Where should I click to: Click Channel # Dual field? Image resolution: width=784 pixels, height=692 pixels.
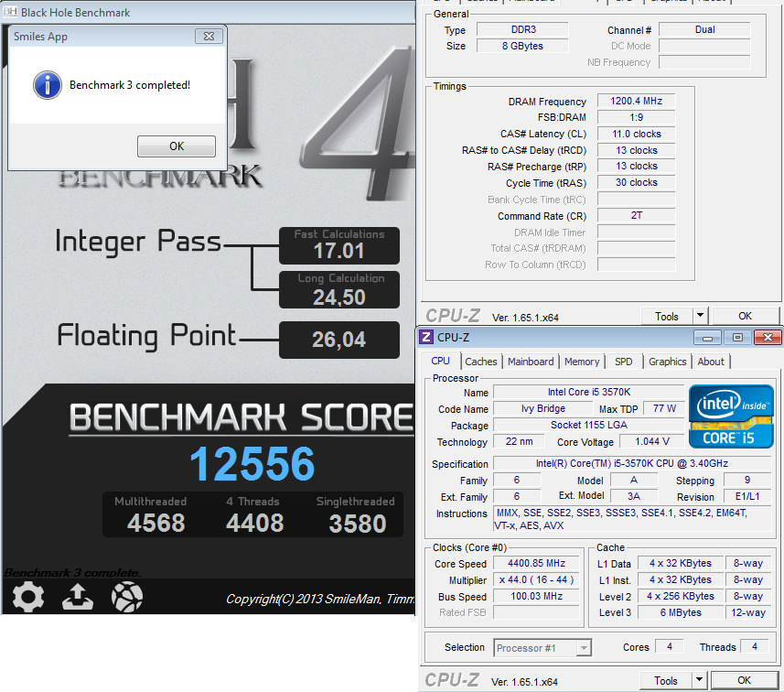point(705,29)
